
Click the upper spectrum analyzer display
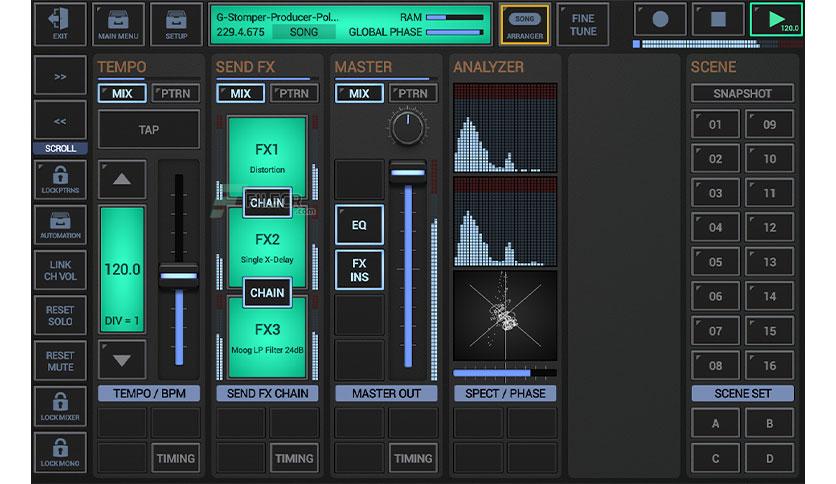click(505, 128)
